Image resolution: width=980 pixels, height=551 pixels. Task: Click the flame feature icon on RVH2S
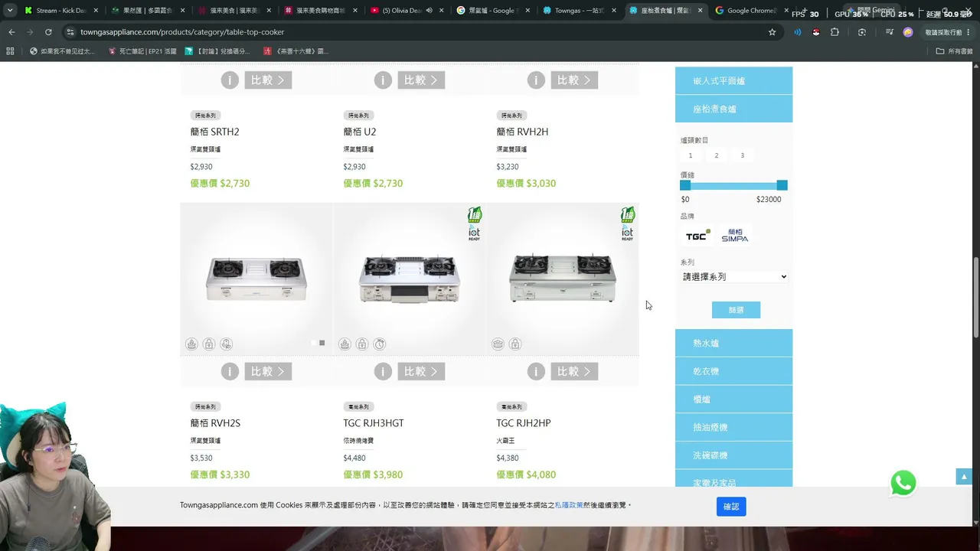tap(191, 344)
